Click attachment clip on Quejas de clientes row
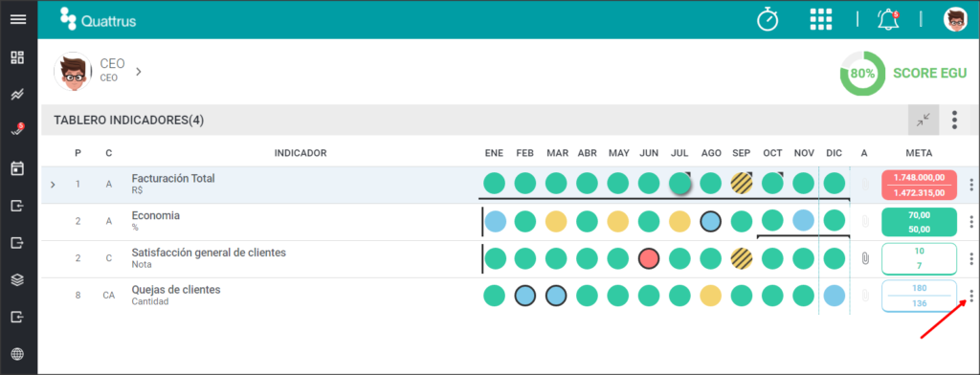Image resolution: width=980 pixels, height=375 pixels. (x=865, y=296)
